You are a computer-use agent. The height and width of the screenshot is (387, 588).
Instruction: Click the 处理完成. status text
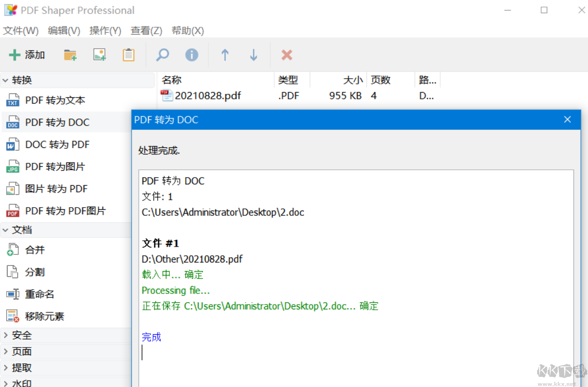point(159,150)
